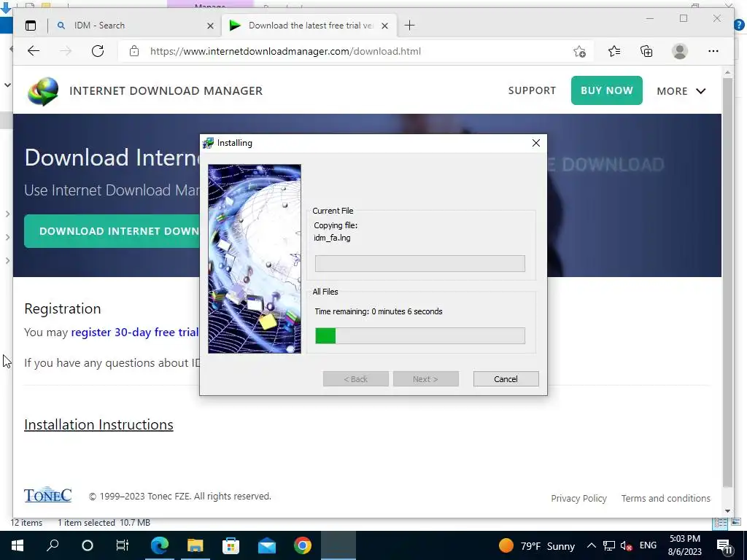Open Task View on the taskbar
The height and width of the screenshot is (560, 747).
(x=123, y=545)
